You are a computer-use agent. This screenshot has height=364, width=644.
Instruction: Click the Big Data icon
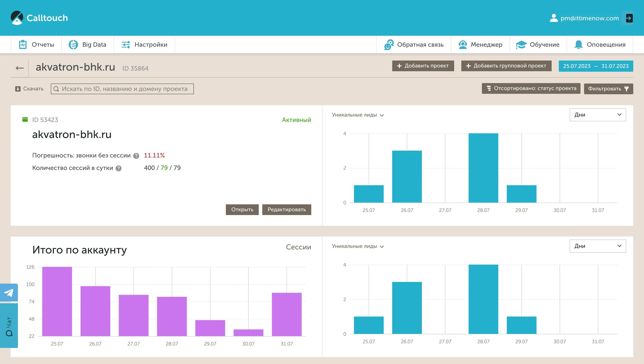[x=73, y=44]
